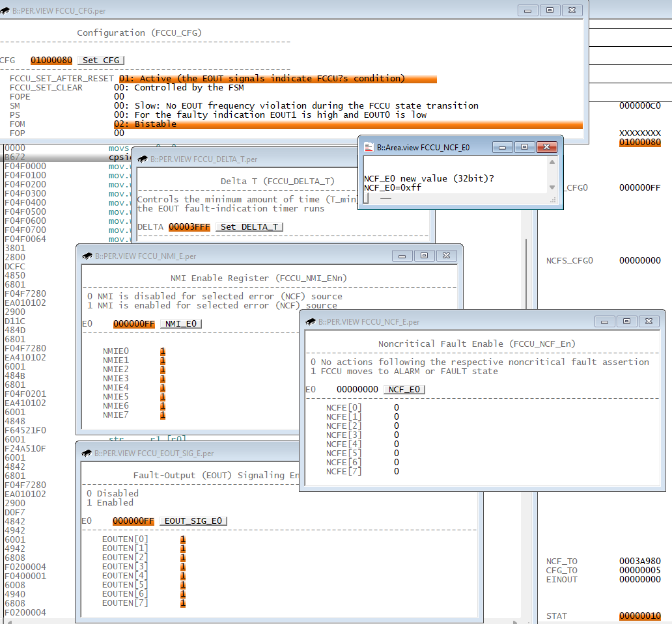Click the NCF_E0=0xff input line
This screenshot has height=624, width=672.
[x=393, y=187]
